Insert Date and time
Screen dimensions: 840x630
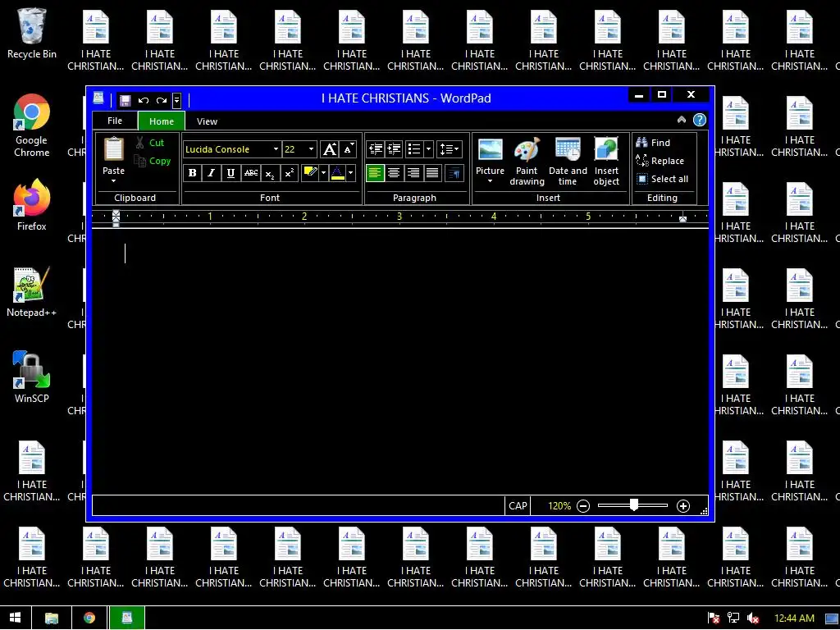click(x=568, y=150)
